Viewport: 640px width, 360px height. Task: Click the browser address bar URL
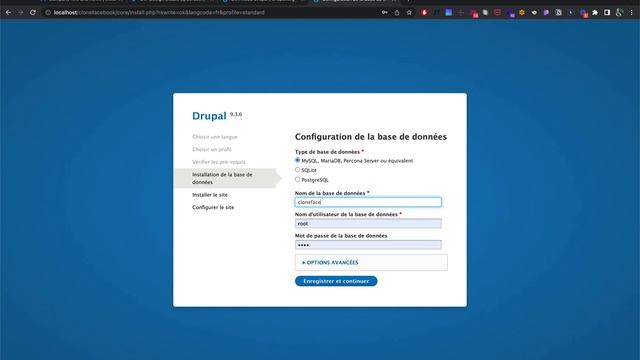click(159, 13)
